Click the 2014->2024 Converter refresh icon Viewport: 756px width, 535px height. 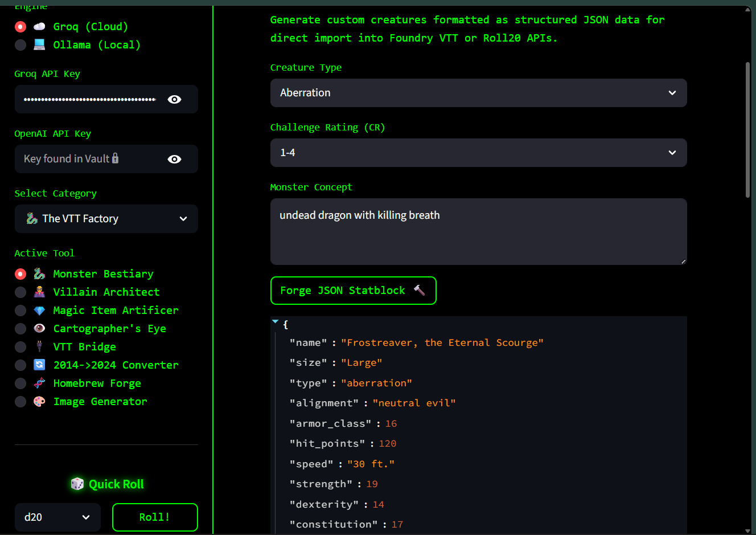point(39,365)
